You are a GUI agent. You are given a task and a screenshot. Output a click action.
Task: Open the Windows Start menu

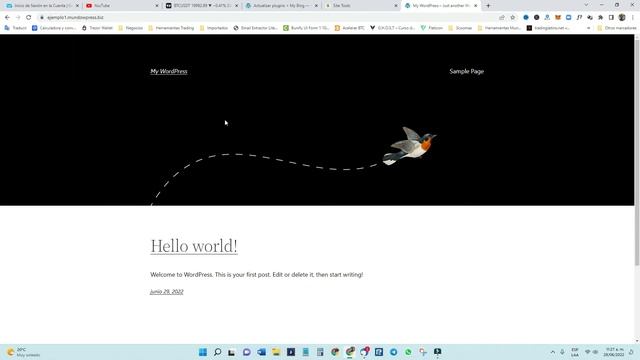click(203, 352)
